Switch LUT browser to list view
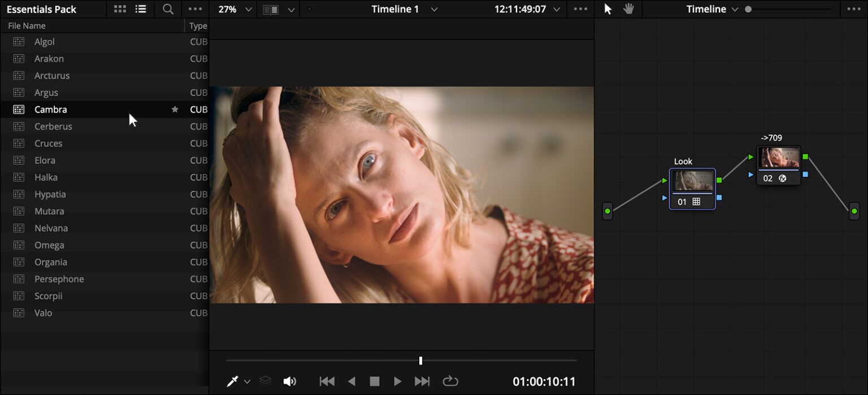Screen dimensions: 868x395 (141, 9)
